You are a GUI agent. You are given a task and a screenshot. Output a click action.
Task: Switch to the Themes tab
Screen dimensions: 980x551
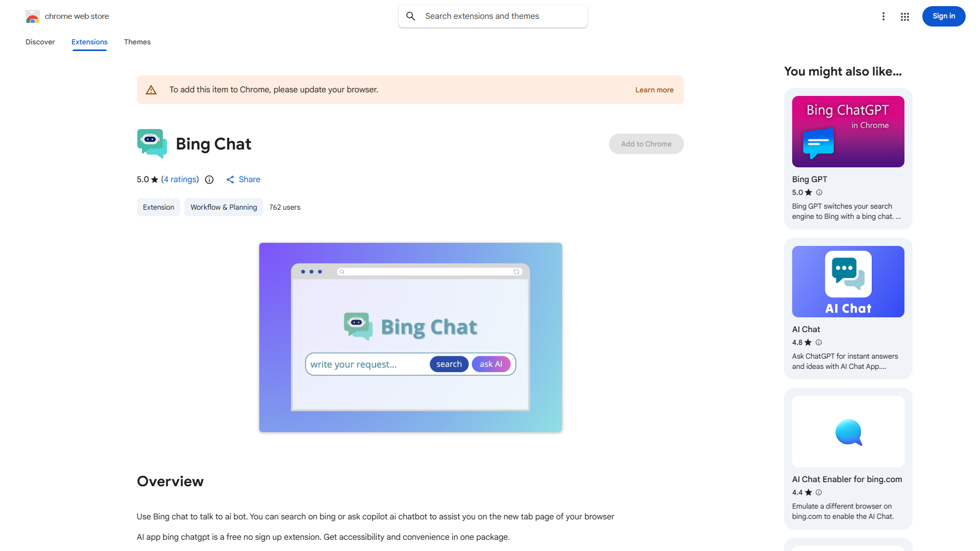pyautogui.click(x=137, y=42)
